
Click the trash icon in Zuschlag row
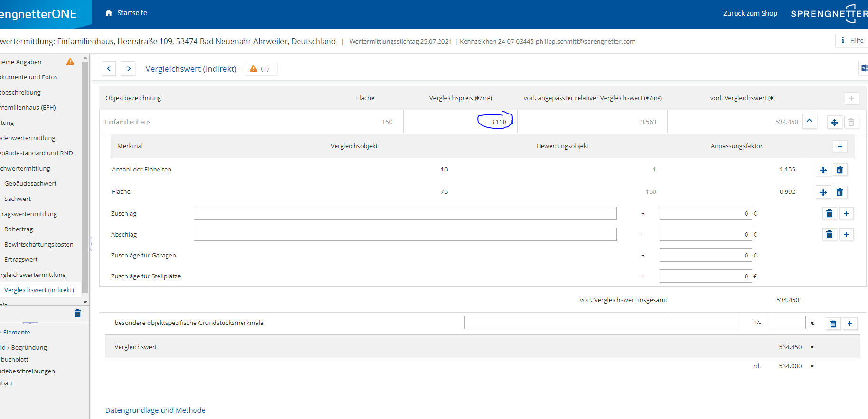point(829,214)
